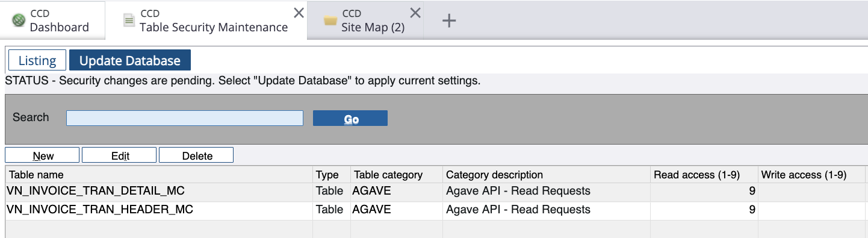
Task: Click the CCD Dashboard globe icon
Action: point(20,20)
